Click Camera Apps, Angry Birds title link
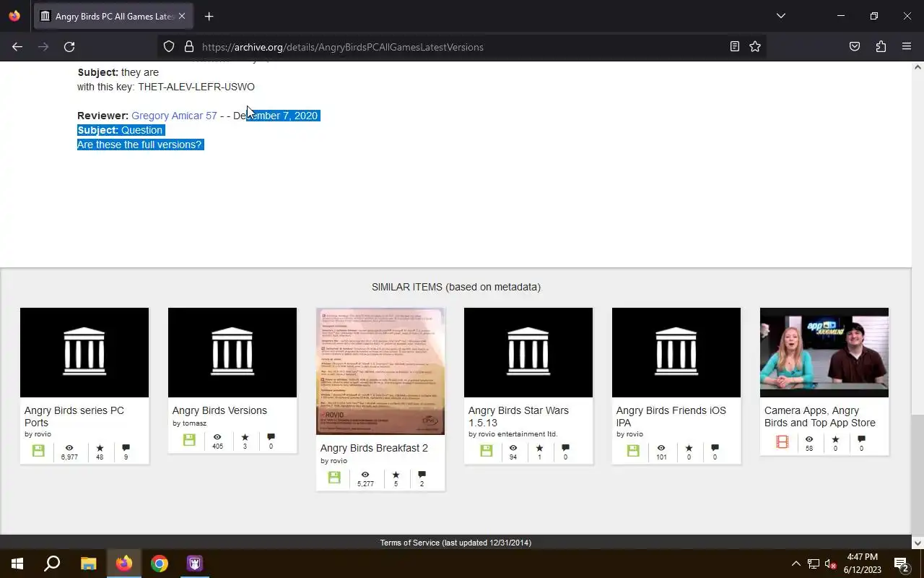Screen dimensions: 924x578 (x=820, y=416)
